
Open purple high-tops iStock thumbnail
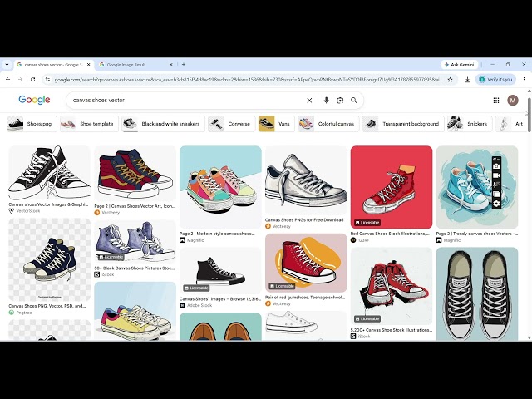pyautogui.click(x=135, y=242)
